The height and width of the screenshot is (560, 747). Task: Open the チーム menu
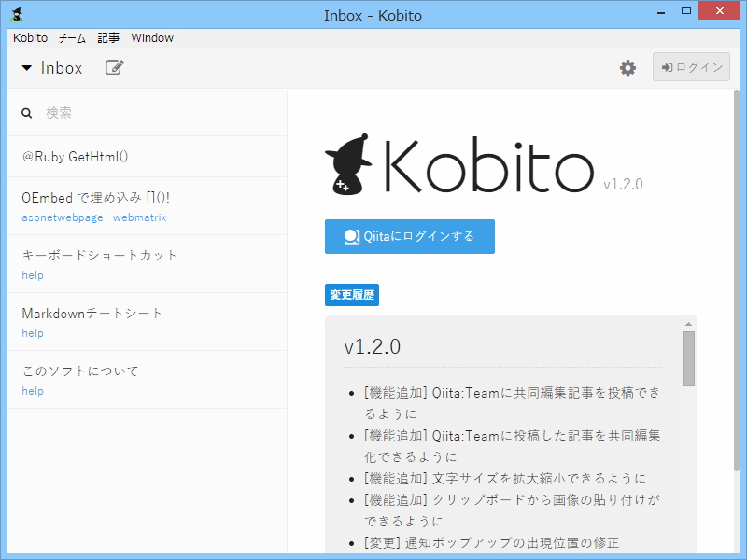coord(71,38)
